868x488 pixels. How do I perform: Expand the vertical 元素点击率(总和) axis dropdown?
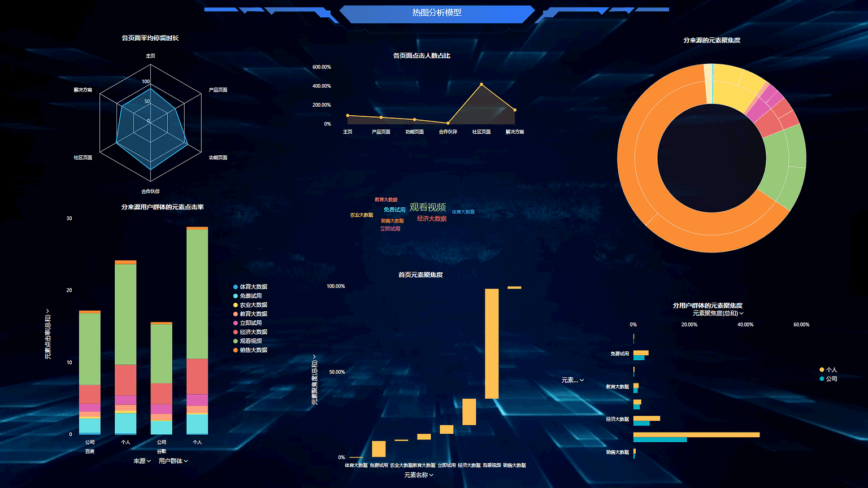coord(48,334)
